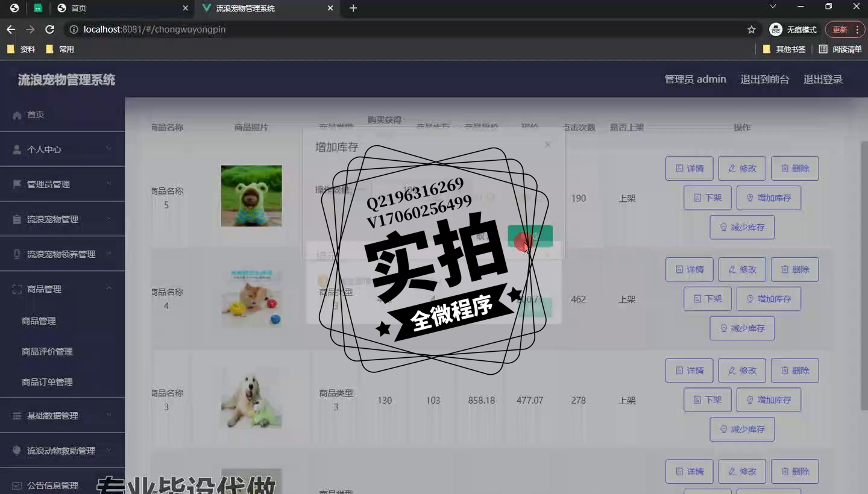Click the 点击次数 value 462
868x494 pixels.
(578, 299)
